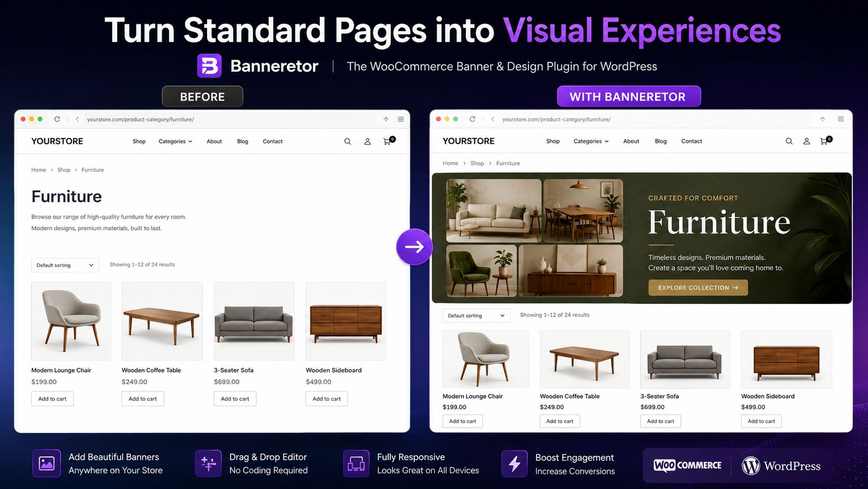The height and width of the screenshot is (489, 868).
Task: Select Shop in the Before window nav
Action: [139, 141]
